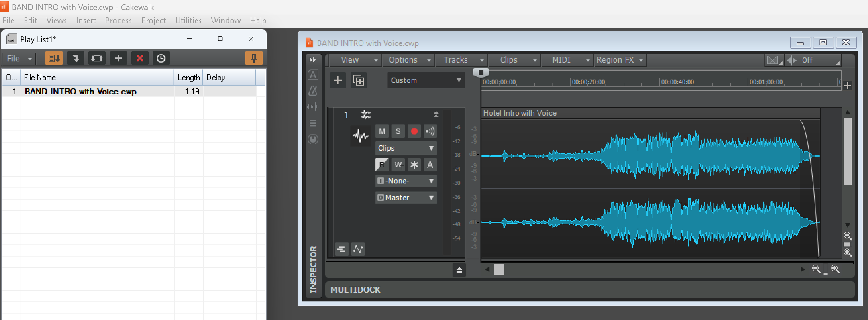Open the Clips dropdown menu in the toolbar
Image resolution: width=868 pixels, height=320 pixels.
pos(514,60)
